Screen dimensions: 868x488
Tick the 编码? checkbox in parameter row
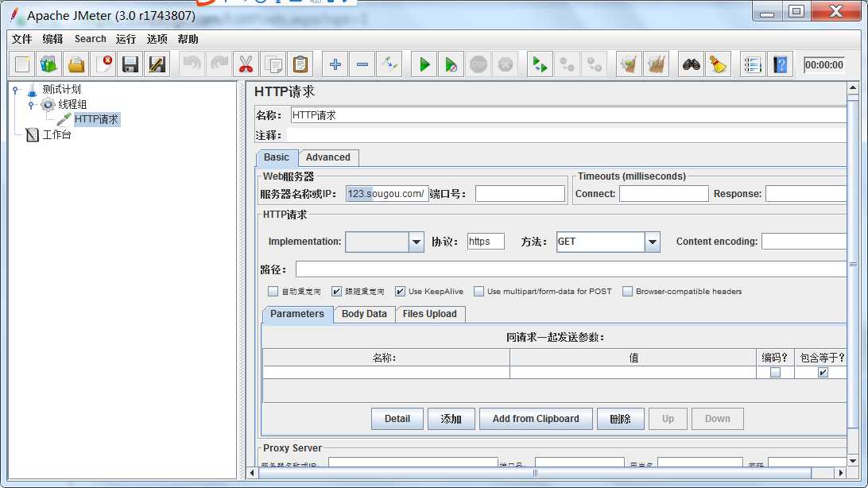coord(775,373)
